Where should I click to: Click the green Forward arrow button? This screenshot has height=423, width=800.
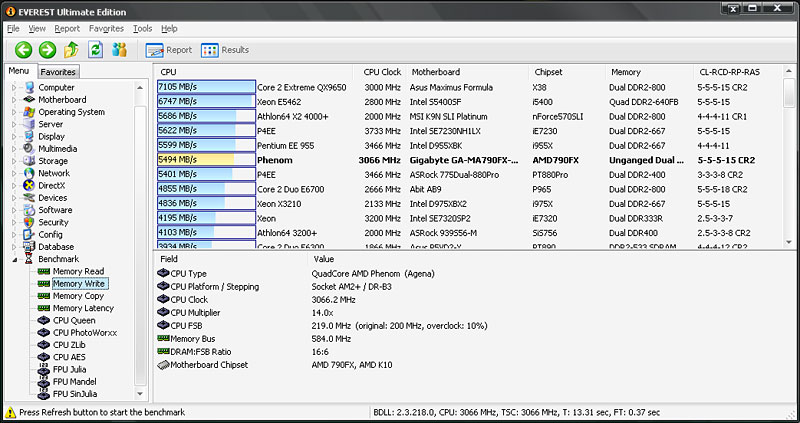(47, 50)
